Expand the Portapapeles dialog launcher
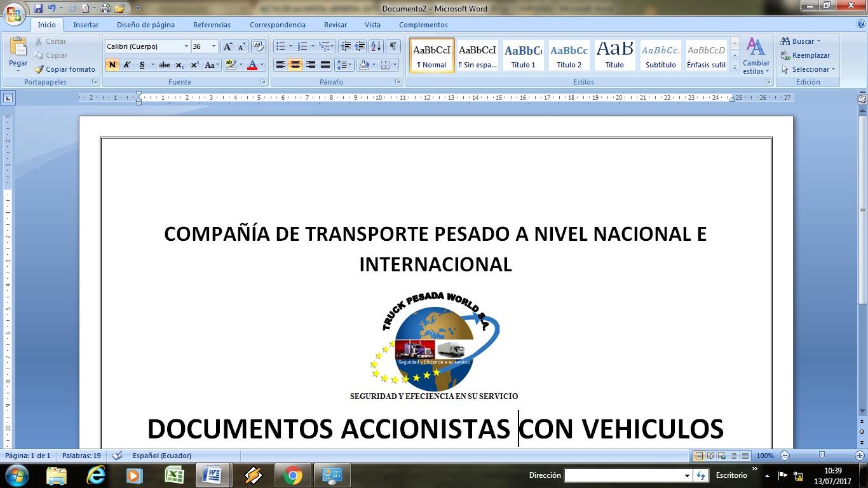The height and width of the screenshot is (488, 868). point(95,82)
